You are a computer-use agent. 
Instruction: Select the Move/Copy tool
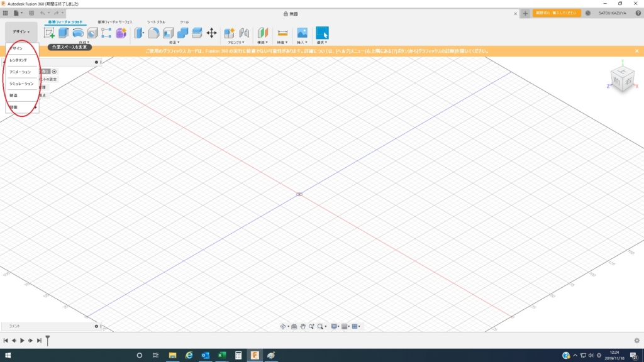click(211, 33)
